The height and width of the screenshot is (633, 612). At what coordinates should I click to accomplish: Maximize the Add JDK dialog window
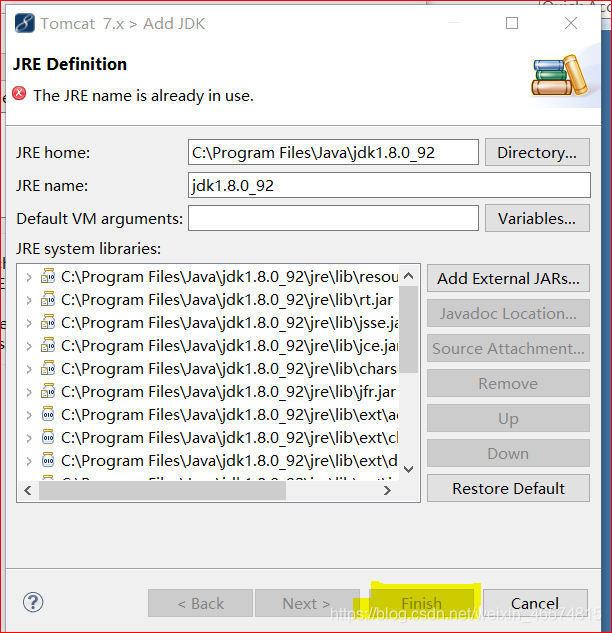512,23
